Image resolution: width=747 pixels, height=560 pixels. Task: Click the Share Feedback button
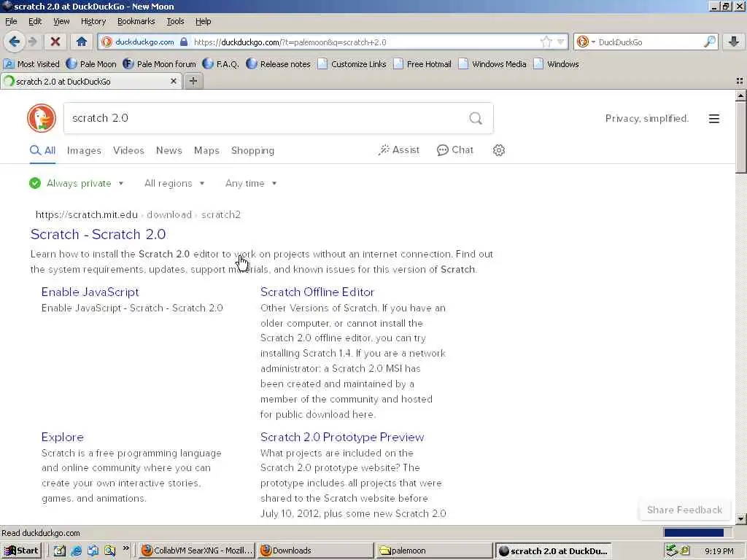tap(684, 510)
